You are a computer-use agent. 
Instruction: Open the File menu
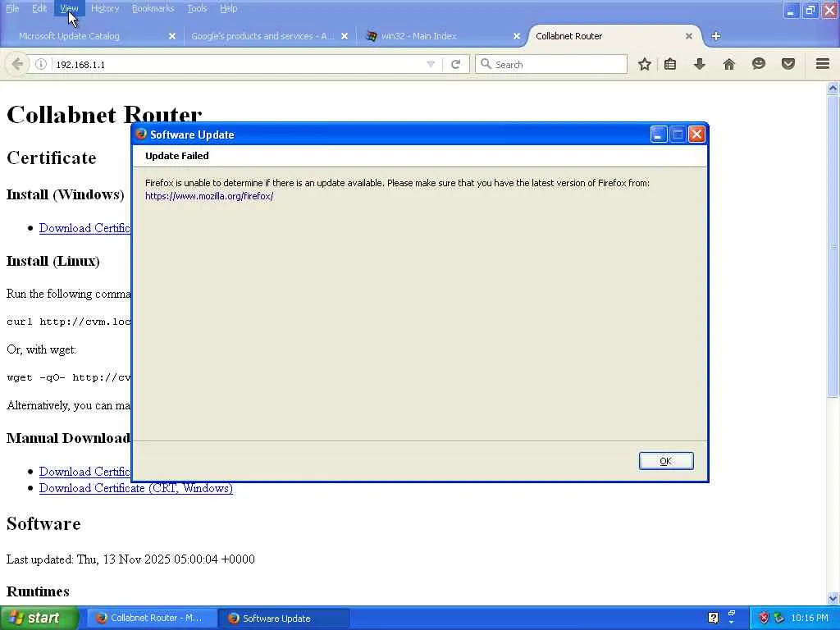click(12, 8)
